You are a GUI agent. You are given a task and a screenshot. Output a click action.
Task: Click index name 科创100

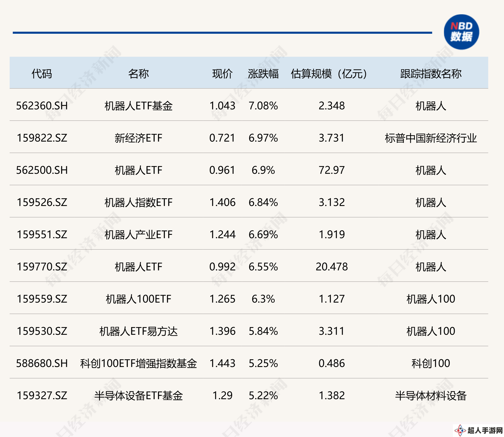[431, 363]
